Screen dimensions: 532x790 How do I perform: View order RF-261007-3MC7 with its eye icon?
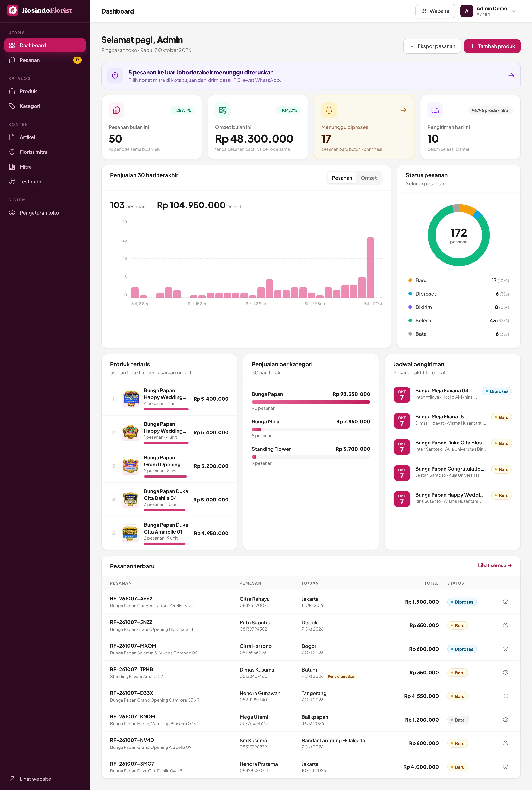click(x=505, y=767)
